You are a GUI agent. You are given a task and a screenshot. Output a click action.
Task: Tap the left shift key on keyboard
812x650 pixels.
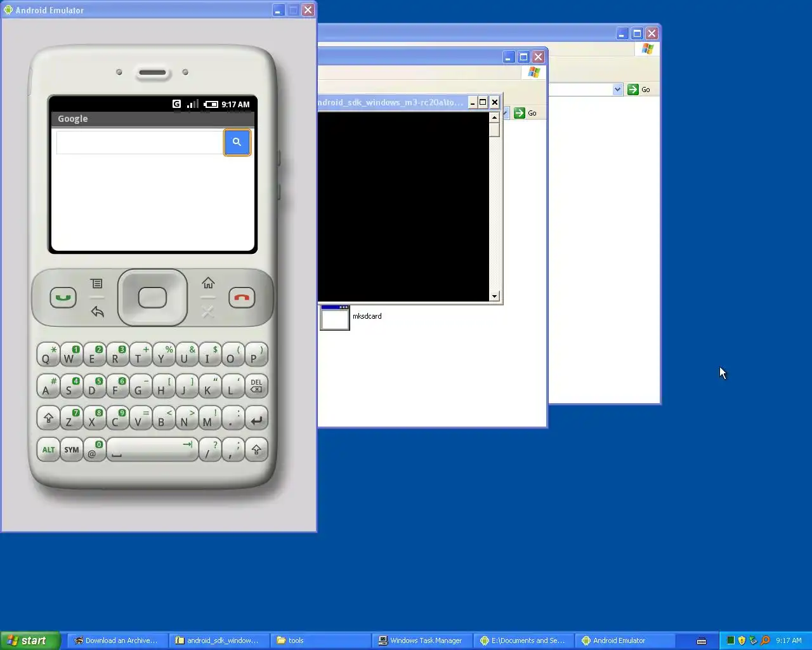pos(48,418)
